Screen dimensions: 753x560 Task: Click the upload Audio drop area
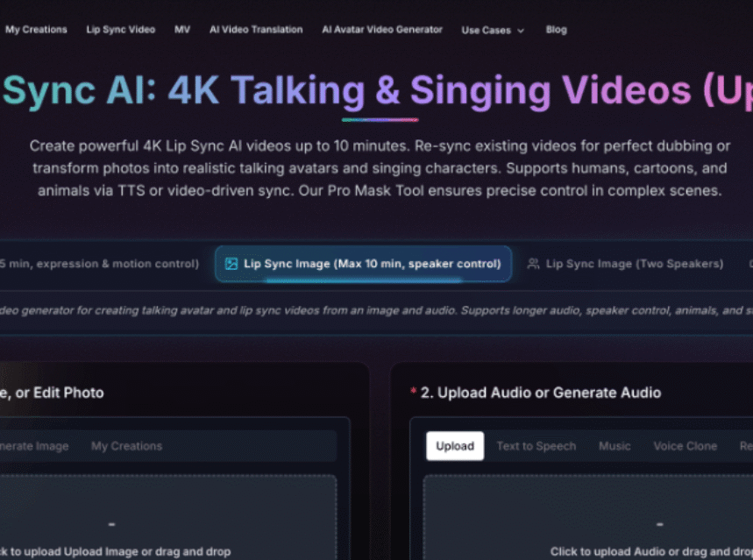pos(588,518)
